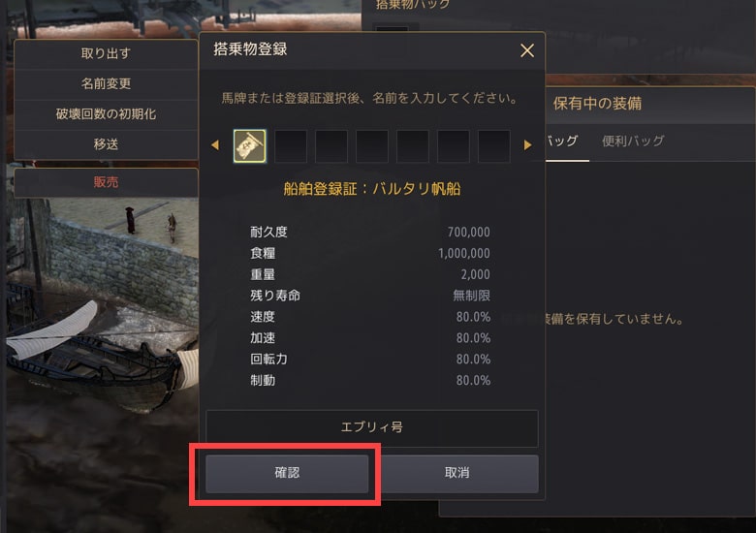The image size is (756, 533).
Task: Click the 取消 cancel button
Action: [x=457, y=473]
